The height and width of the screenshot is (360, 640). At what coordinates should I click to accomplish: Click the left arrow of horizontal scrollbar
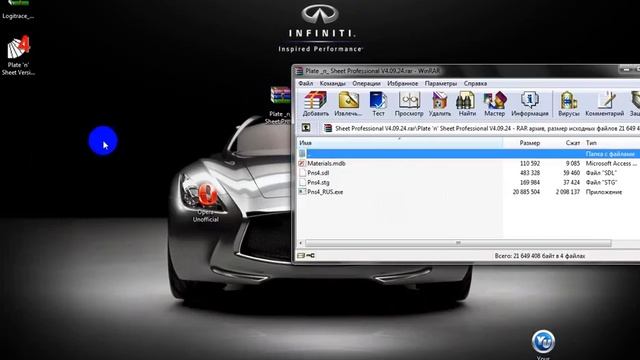click(x=301, y=243)
